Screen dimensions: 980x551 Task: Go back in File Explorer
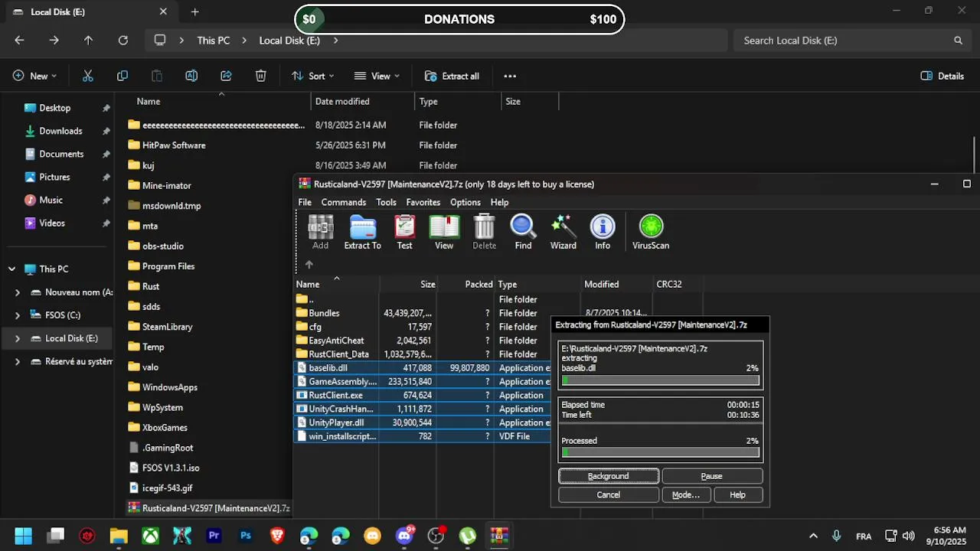tap(19, 41)
